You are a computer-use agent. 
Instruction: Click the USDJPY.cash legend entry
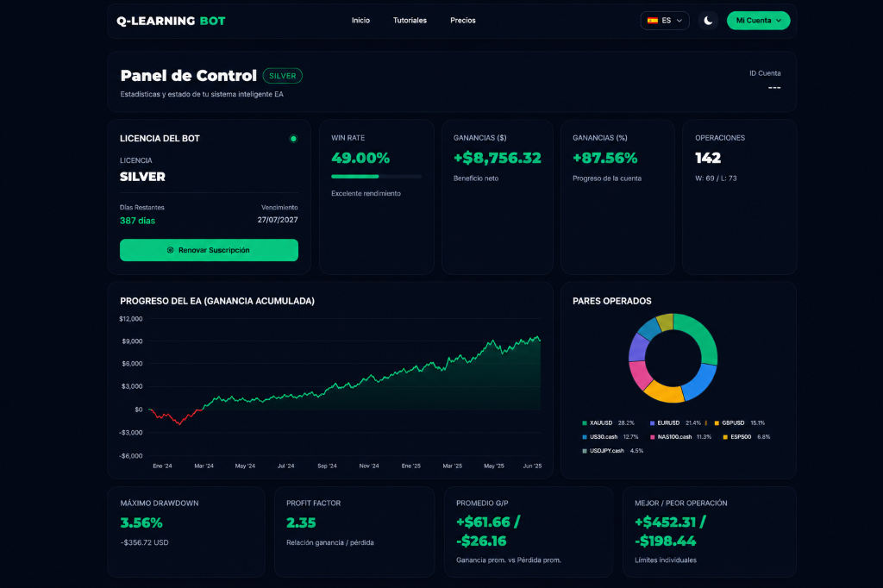[x=613, y=451]
